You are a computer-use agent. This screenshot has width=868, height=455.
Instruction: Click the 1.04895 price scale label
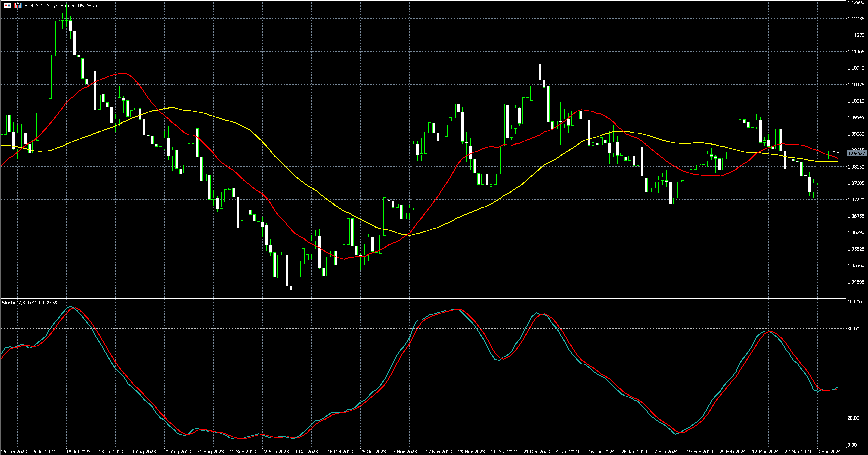[855, 282]
